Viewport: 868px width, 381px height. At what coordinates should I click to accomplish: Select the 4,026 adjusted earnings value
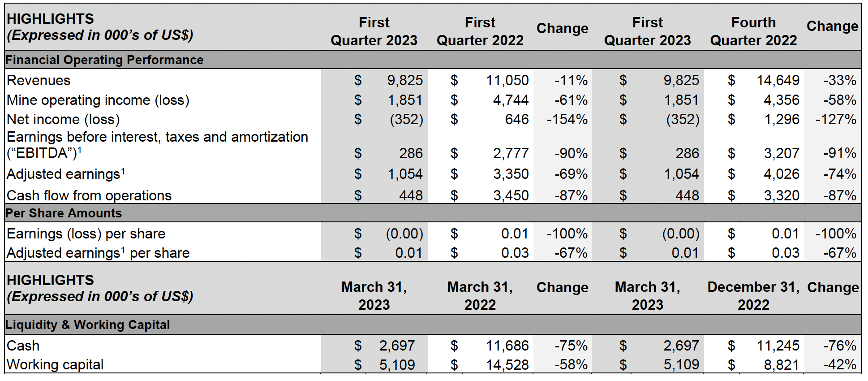781,174
